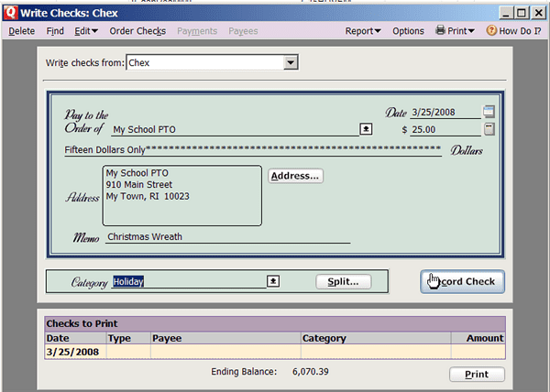Click the Payees menu item
550x392 pixels.
tap(243, 31)
